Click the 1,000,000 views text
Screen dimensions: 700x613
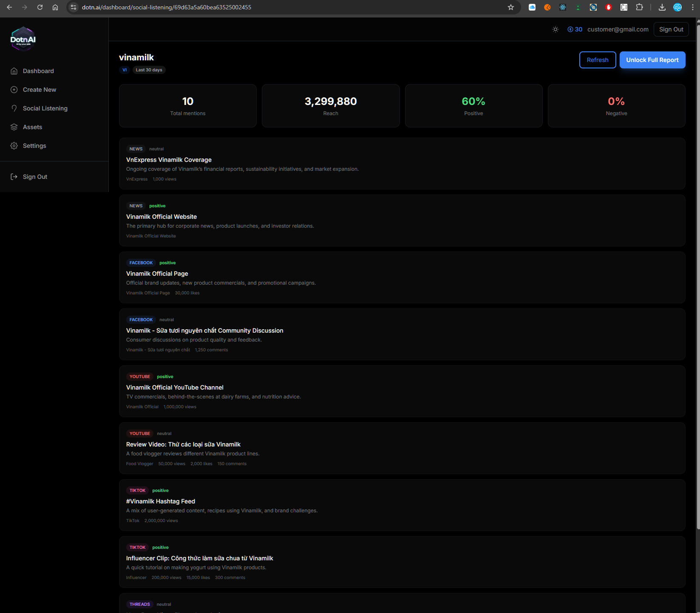click(x=180, y=407)
